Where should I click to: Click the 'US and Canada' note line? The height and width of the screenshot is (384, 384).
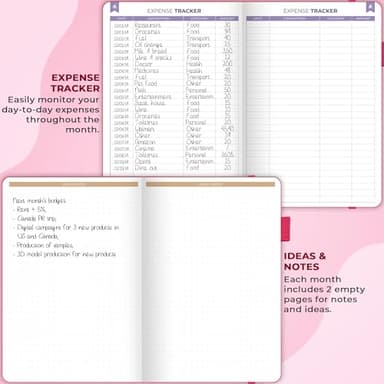[x=37, y=236]
